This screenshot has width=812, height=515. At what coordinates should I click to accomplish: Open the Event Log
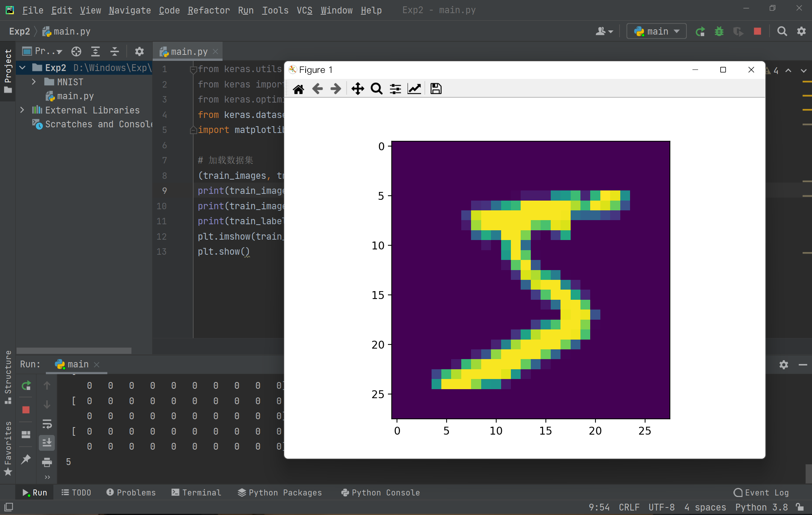pos(761,492)
